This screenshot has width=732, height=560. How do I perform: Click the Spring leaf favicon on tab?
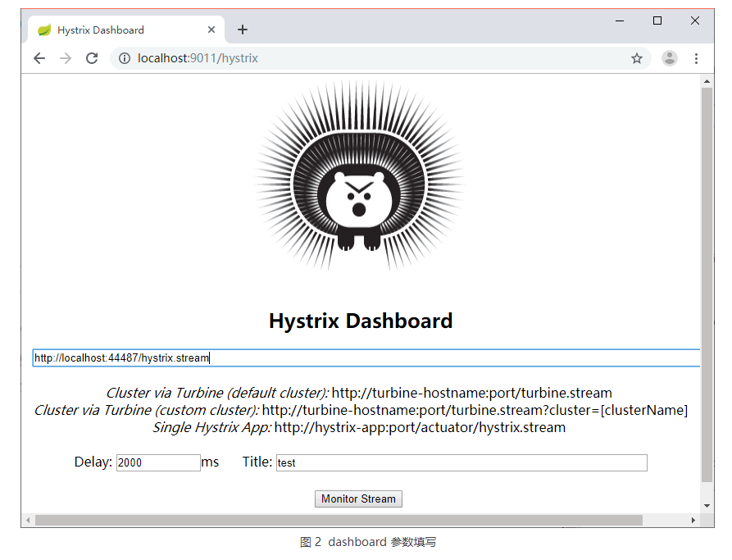[44, 30]
